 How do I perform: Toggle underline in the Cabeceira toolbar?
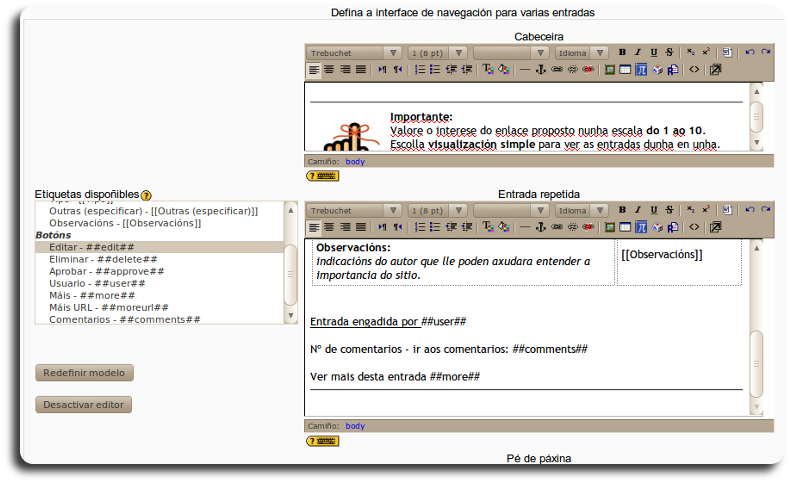(654, 52)
